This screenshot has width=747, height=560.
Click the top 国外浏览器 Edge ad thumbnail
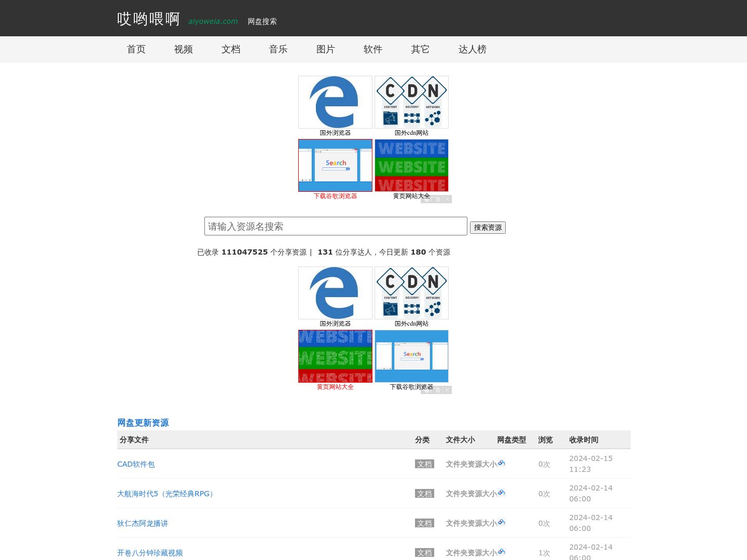point(335,102)
